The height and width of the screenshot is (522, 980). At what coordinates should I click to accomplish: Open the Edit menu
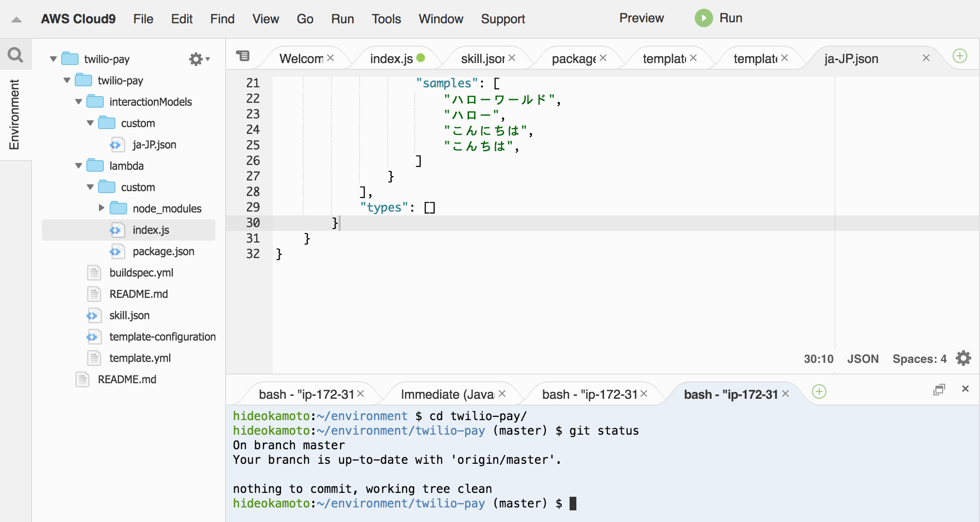[181, 19]
